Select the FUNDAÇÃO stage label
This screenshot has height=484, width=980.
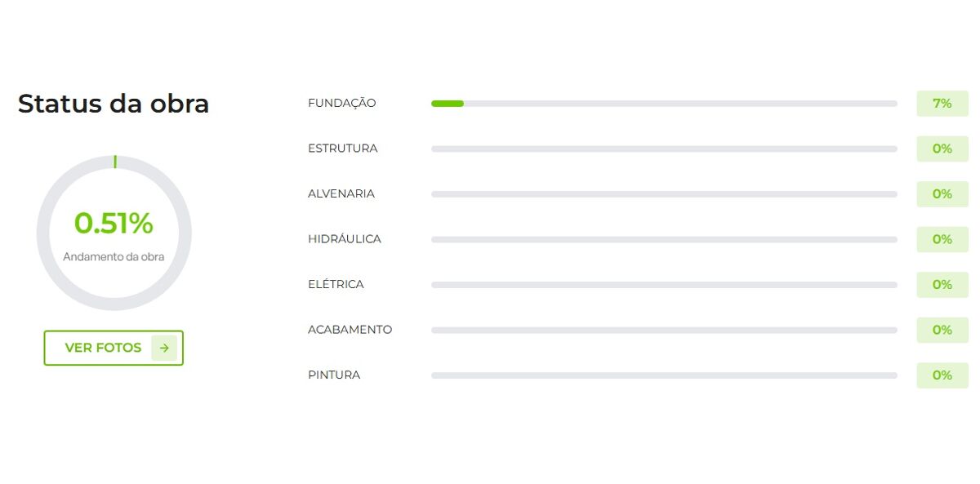[341, 104]
